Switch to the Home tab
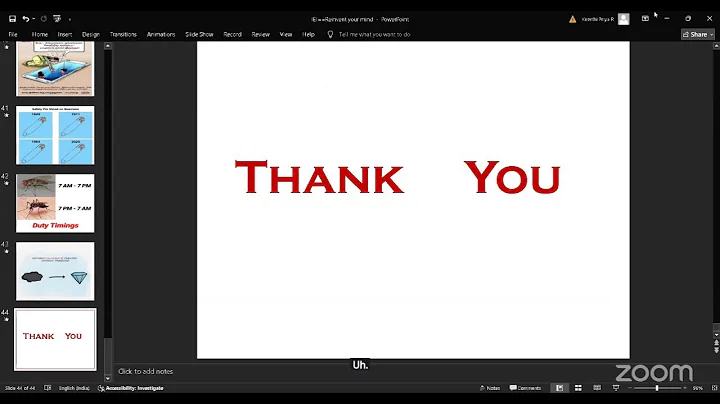 (x=39, y=34)
